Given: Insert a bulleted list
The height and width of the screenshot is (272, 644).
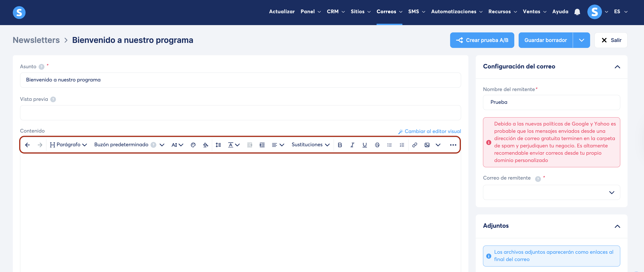Looking at the screenshot, I should (x=390, y=145).
